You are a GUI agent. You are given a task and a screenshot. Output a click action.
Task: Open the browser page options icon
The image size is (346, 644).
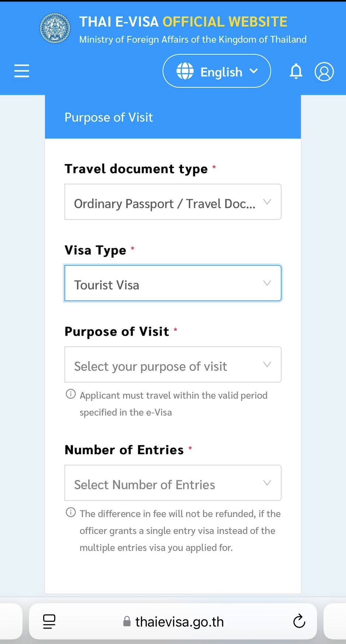(x=49, y=621)
